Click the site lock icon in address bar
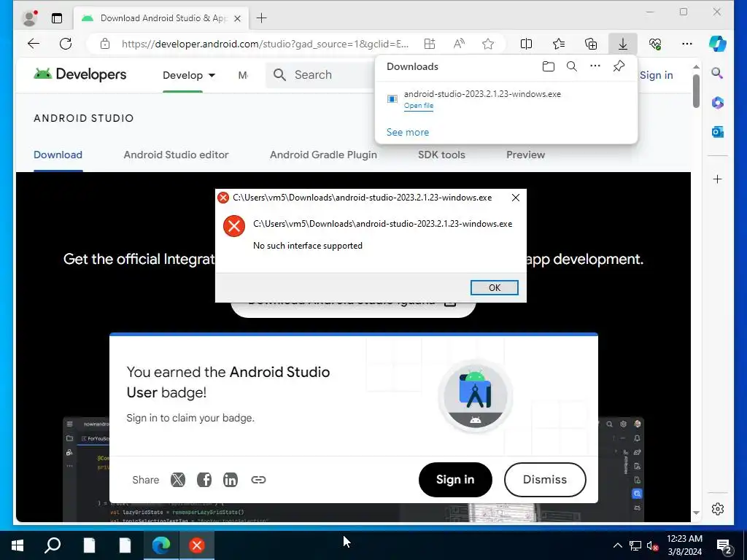 (105, 44)
